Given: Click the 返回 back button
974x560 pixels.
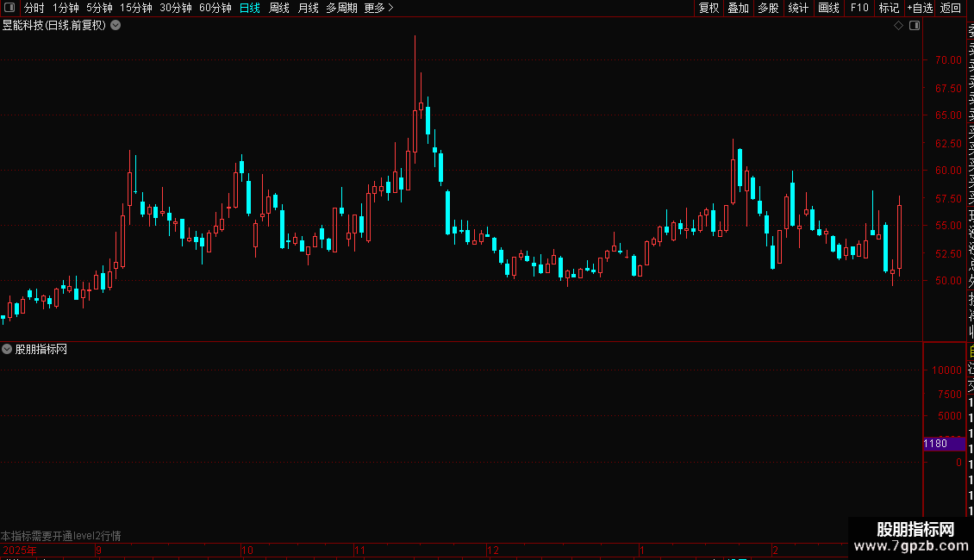Looking at the screenshot, I should click(x=951, y=8).
